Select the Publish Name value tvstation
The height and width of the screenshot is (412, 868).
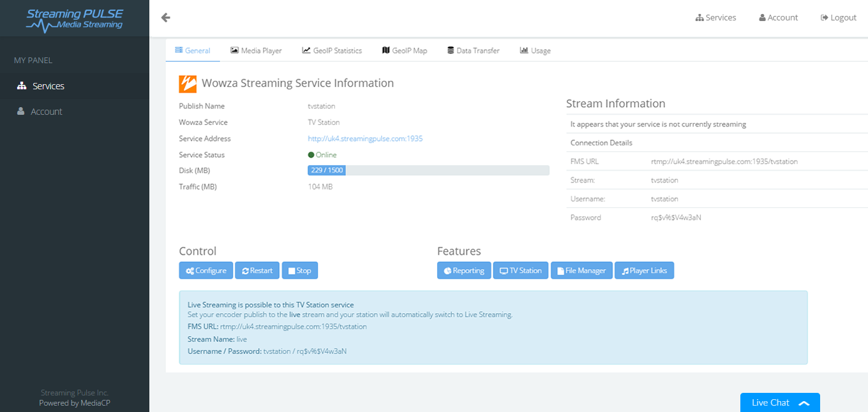pos(322,107)
